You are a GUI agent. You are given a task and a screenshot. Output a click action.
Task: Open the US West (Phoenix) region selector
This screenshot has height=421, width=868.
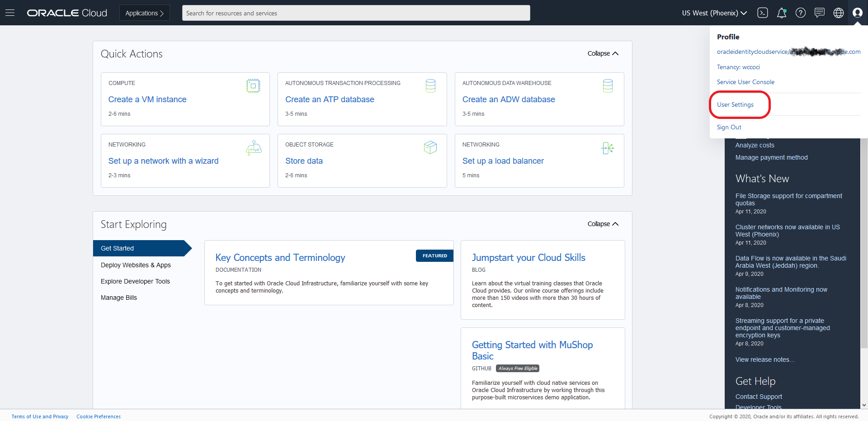coord(714,13)
